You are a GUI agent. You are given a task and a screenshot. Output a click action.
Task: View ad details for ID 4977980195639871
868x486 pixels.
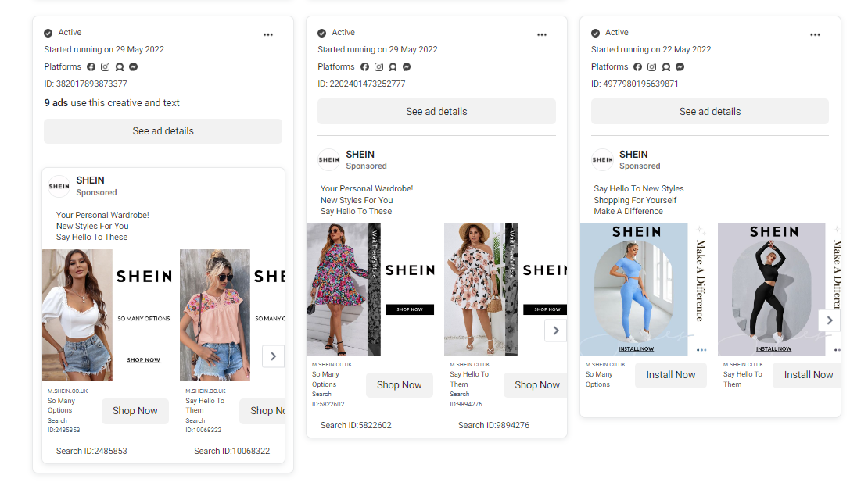709,112
